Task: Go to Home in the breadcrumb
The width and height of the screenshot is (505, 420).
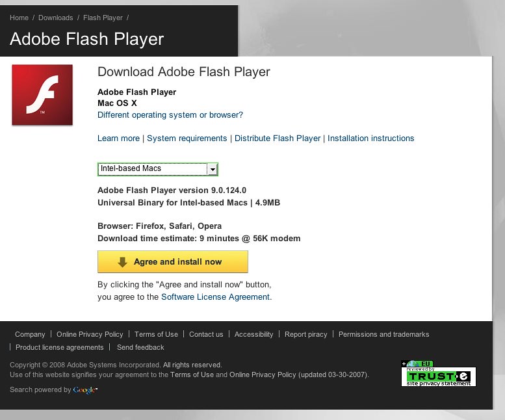Action: click(19, 18)
